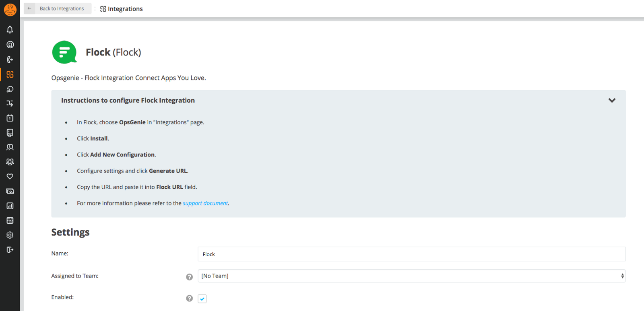Open the logs list sidebar icon

point(10,220)
